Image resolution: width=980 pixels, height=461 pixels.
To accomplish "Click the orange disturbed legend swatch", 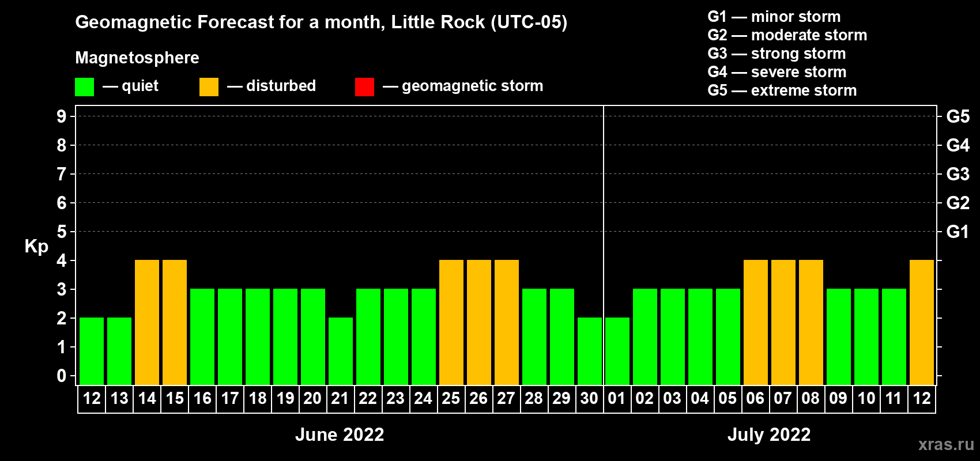I will [209, 87].
